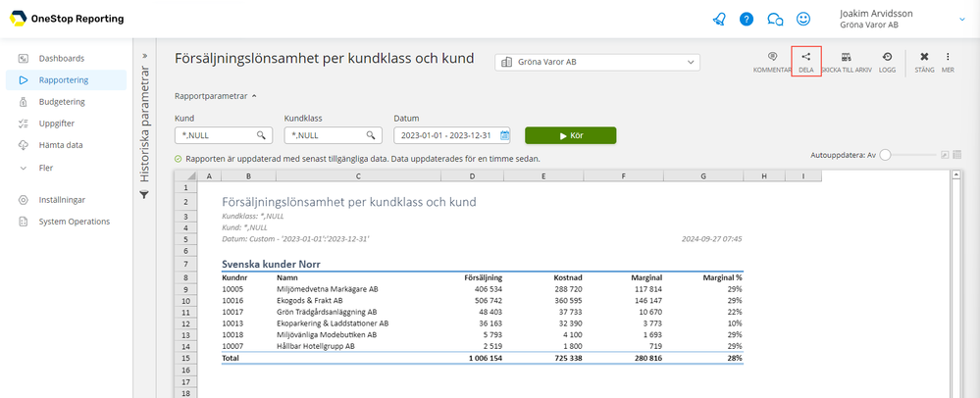Screen dimensions: 980x398
Task: Open the Datum calendar picker icon
Action: click(x=504, y=135)
